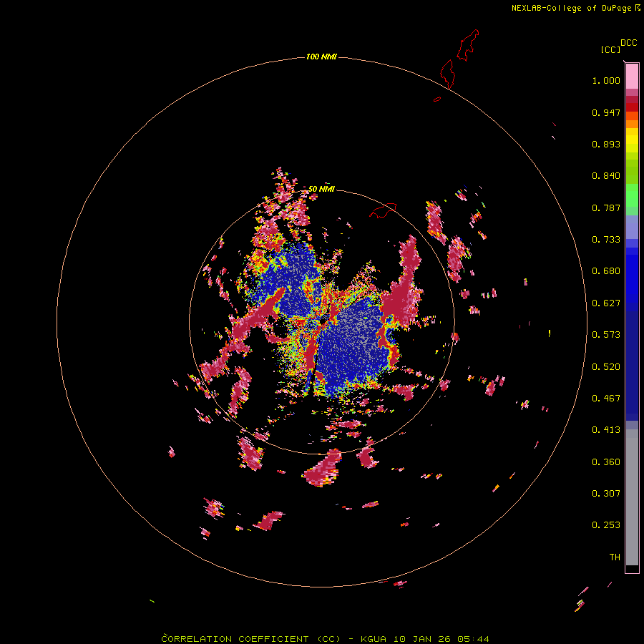Click the 100 NMI range ring label
The height and width of the screenshot is (644, 644).
(x=321, y=57)
